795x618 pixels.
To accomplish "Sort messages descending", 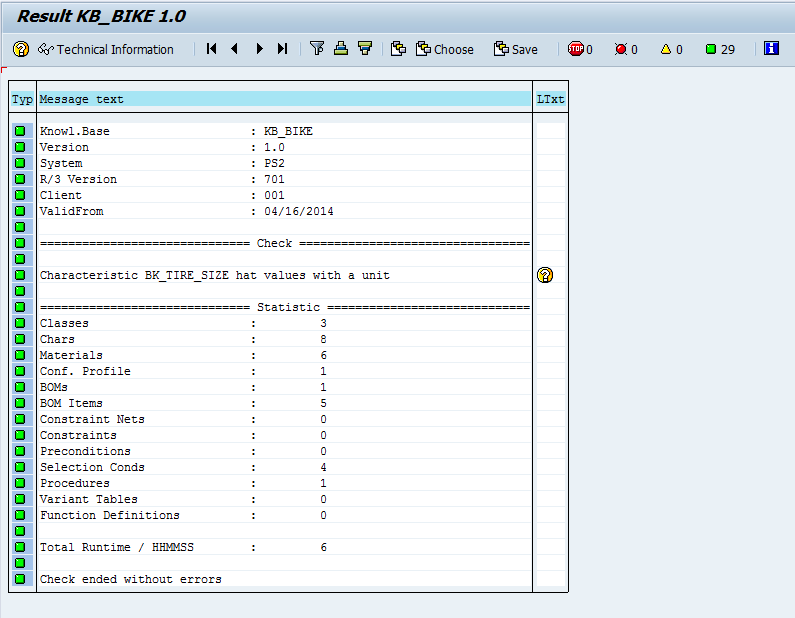I will [x=365, y=49].
